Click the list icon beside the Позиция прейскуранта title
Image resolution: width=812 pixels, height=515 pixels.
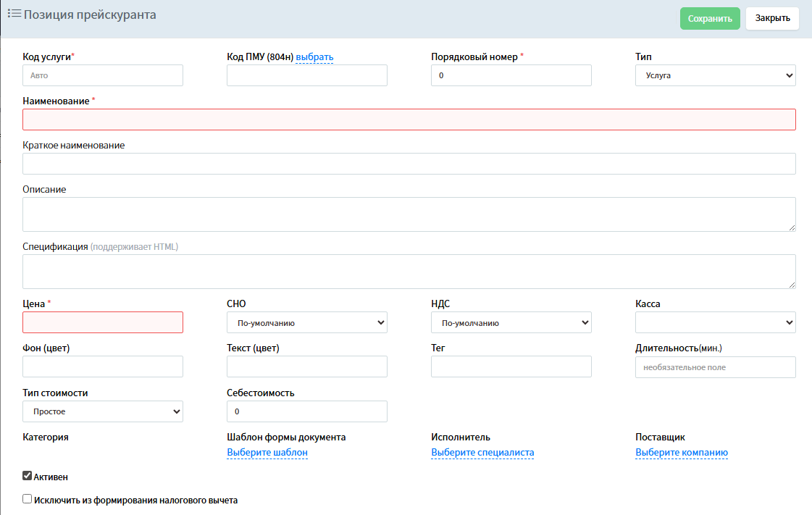coord(14,14)
